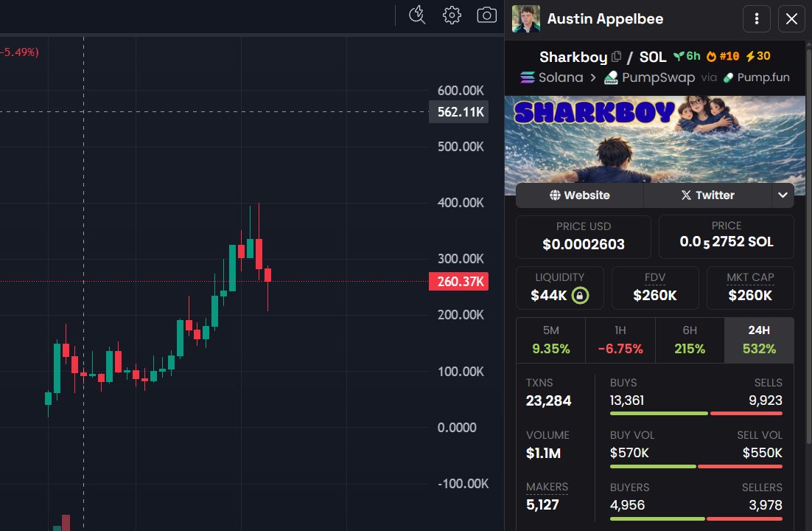Click the PRICE 2752 SOL box
The width and height of the screenshot is (812, 531).
(726, 237)
